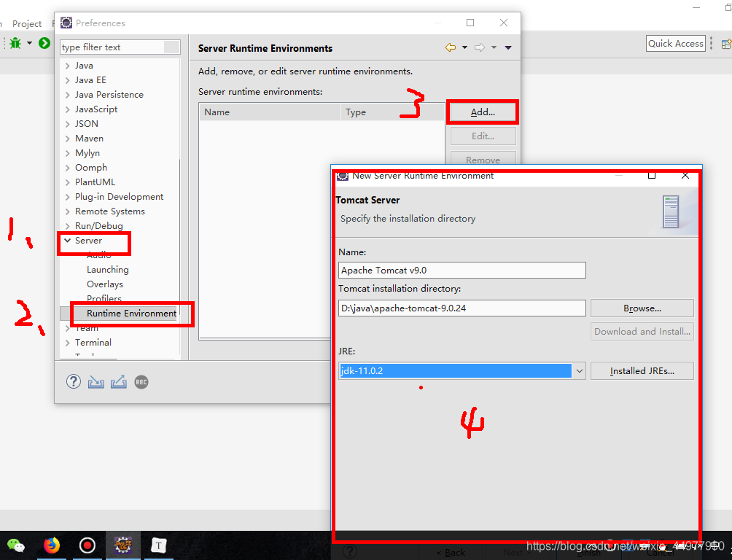
Task: Expand the JavaScript preferences node
Action: (68, 109)
